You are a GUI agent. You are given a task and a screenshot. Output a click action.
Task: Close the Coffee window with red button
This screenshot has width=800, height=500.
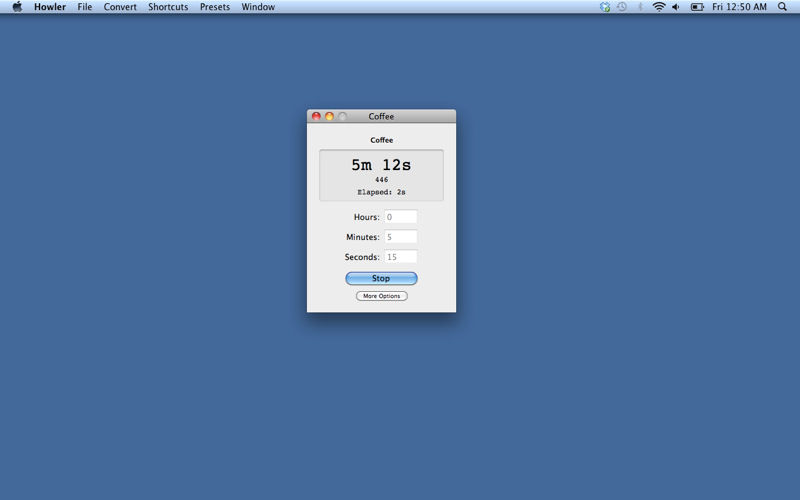pyautogui.click(x=316, y=116)
